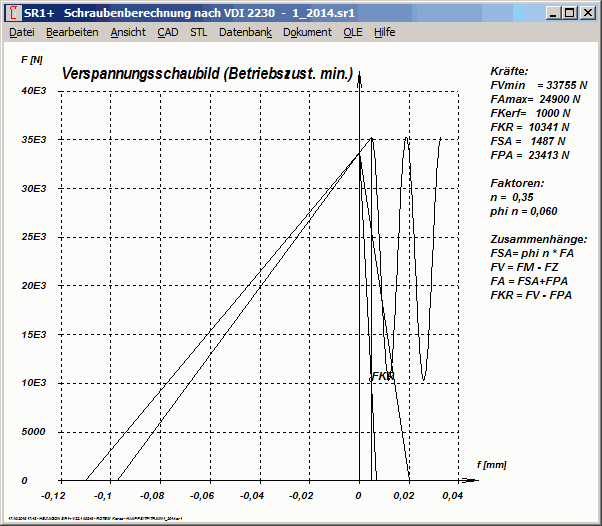The width and height of the screenshot is (602, 526).
Task: Open the Bearbeiten menu
Action: coord(72,32)
